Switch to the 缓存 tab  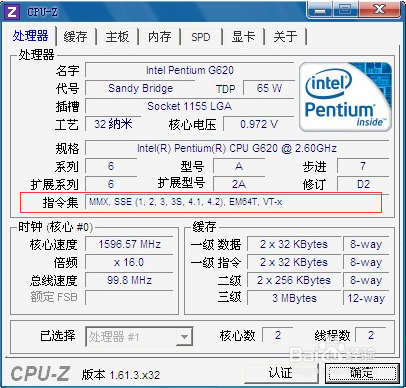pyautogui.click(x=75, y=36)
